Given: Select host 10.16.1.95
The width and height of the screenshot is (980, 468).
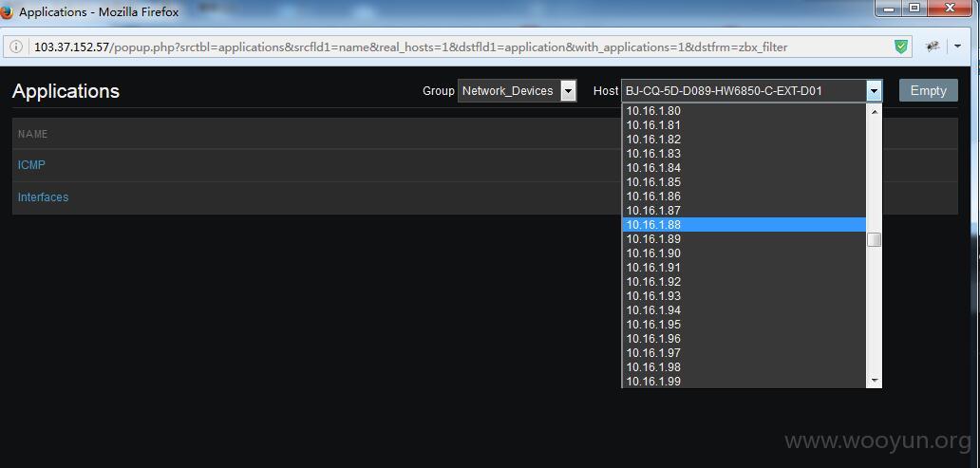Looking at the screenshot, I should click(x=744, y=325).
